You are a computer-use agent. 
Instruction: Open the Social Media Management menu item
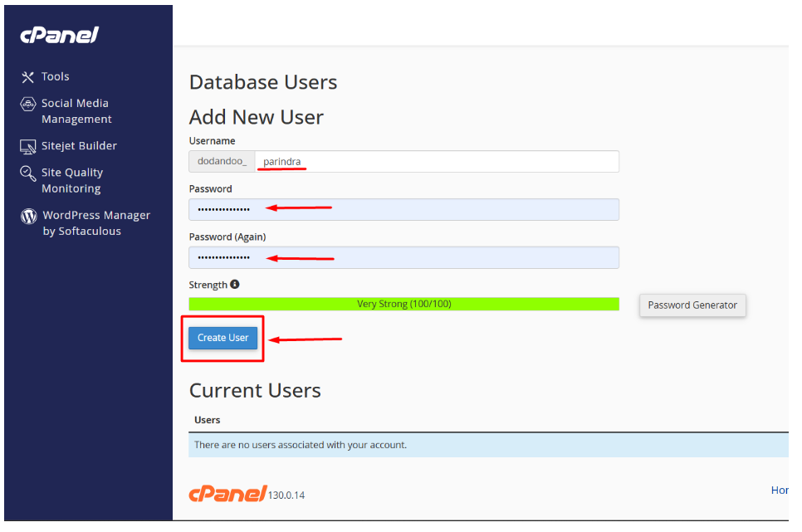pyautogui.click(x=76, y=111)
